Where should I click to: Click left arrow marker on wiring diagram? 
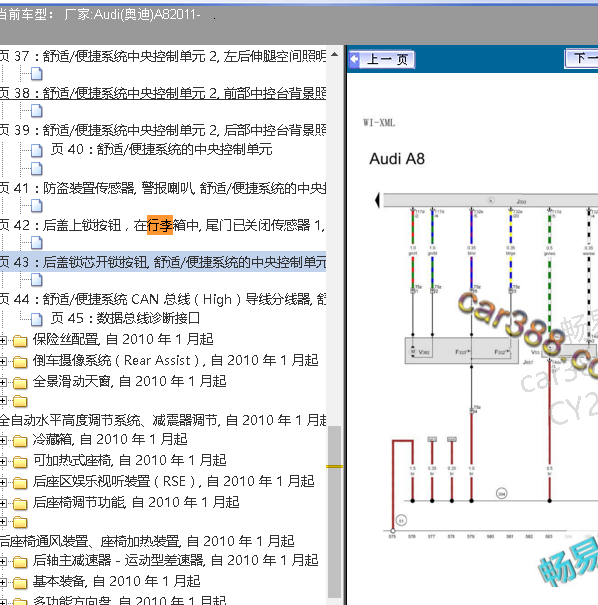pyautogui.click(x=377, y=200)
